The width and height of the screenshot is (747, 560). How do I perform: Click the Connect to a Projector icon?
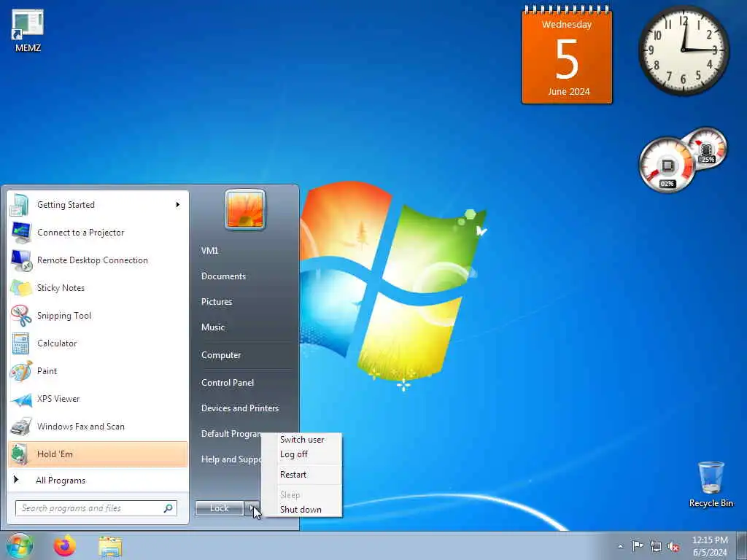tap(21, 233)
